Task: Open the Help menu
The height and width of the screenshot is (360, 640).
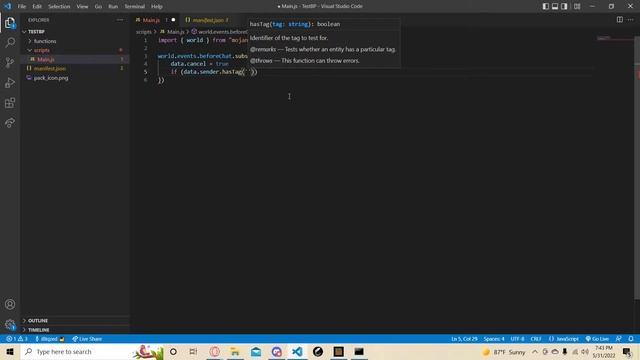Action: coord(157,6)
